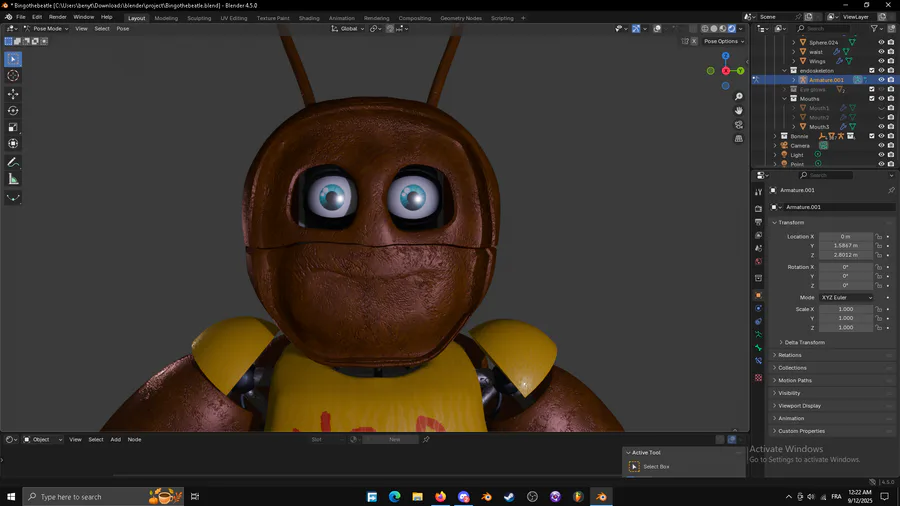
Task: Toggle camera view using the camera gizmo icon
Action: click(x=739, y=125)
